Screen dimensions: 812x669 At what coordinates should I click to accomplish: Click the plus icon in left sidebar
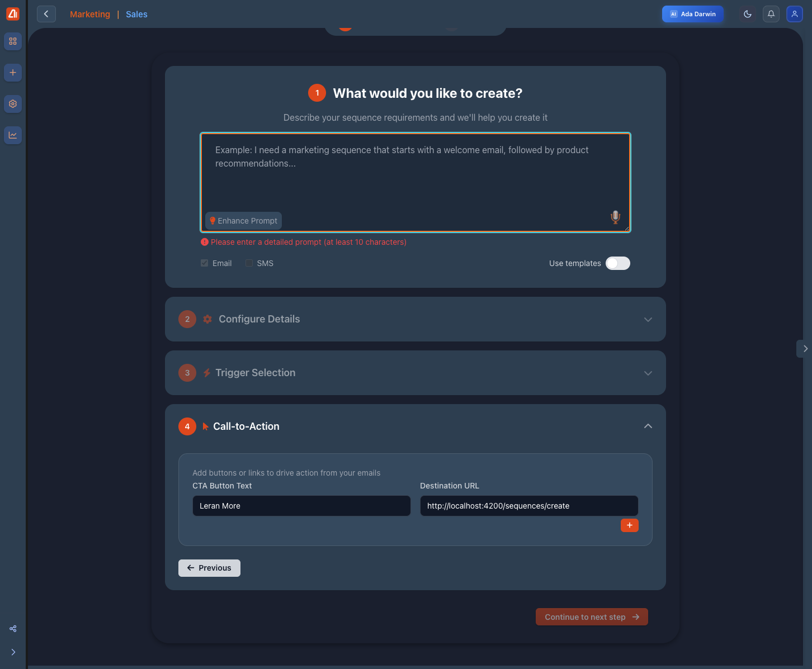pyautogui.click(x=13, y=73)
